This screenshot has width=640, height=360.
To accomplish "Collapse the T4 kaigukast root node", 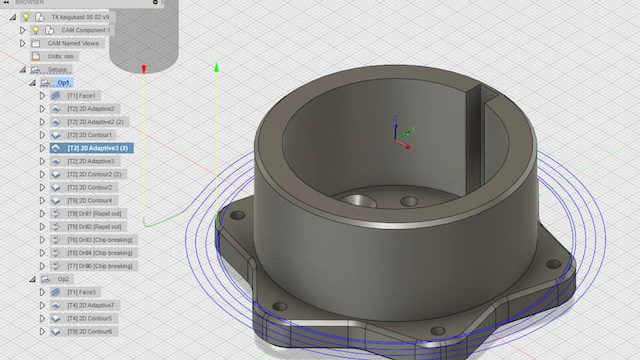I will point(13,17).
